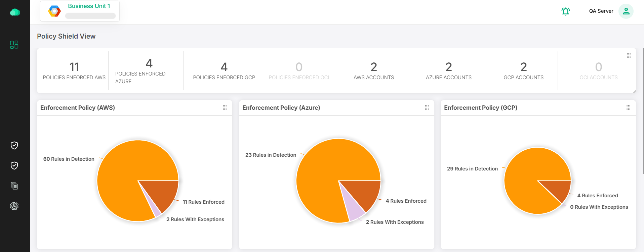Expand the Business Unit 1 selector

pyautogui.click(x=80, y=11)
